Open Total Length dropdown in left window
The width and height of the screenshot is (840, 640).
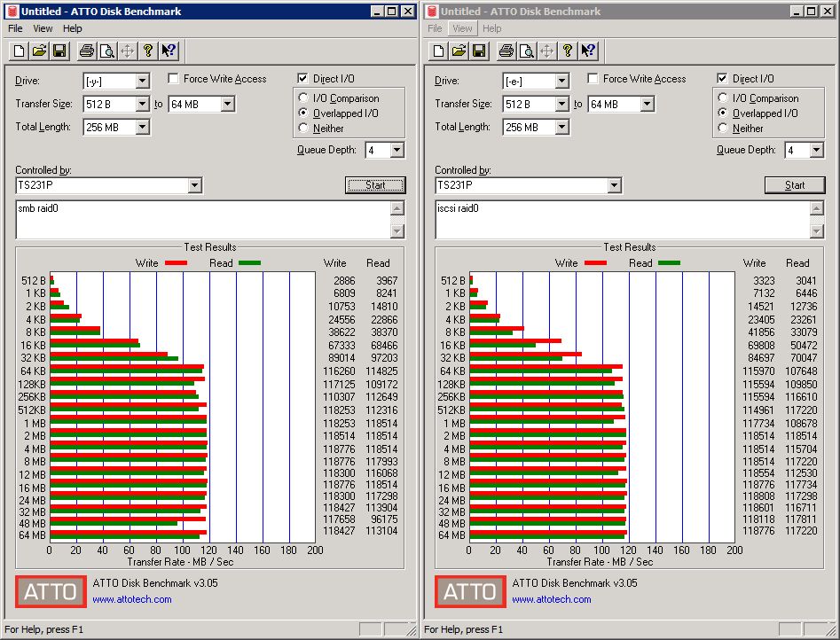pyautogui.click(x=142, y=127)
